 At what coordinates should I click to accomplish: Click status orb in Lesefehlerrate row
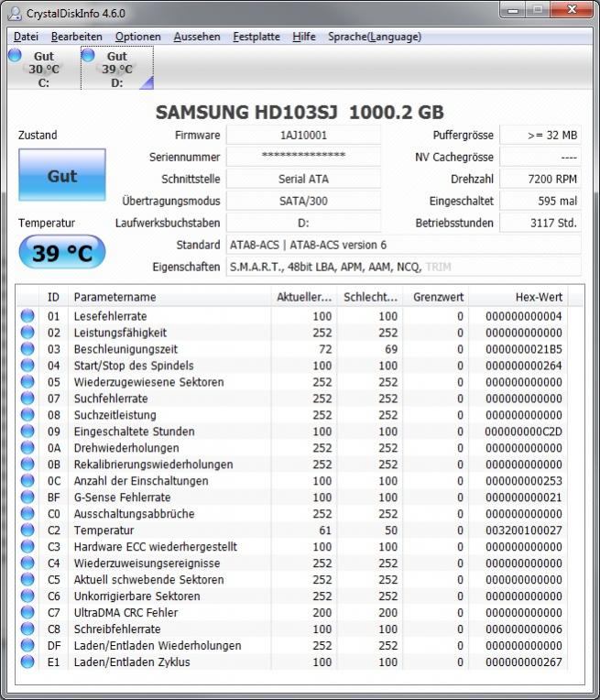27,315
